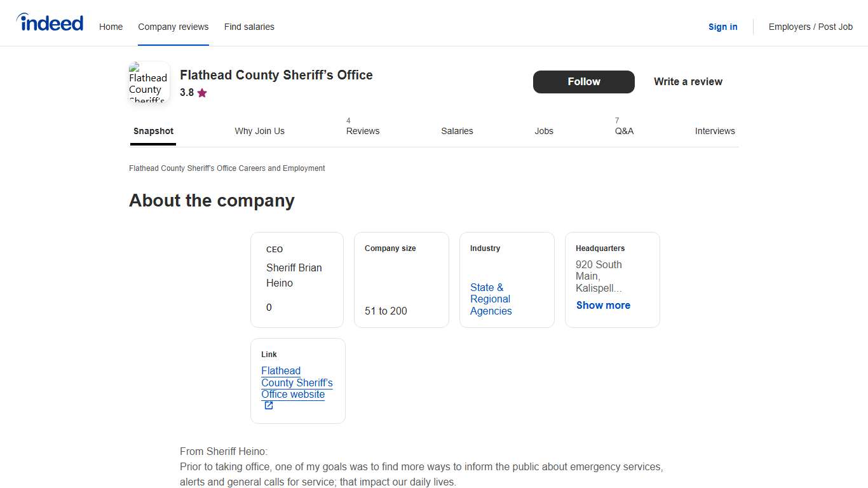Viewport: 868px width, 488px height.
Task: Click the purple star rating icon
Action: click(202, 93)
